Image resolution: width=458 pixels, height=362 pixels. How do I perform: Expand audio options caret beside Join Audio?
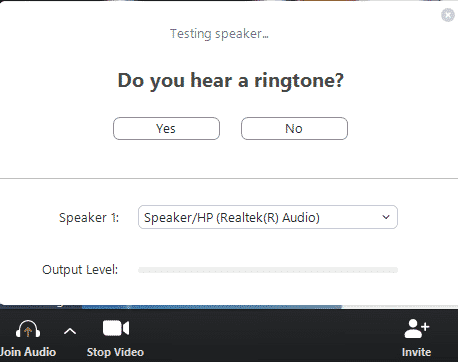pos(70,331)
